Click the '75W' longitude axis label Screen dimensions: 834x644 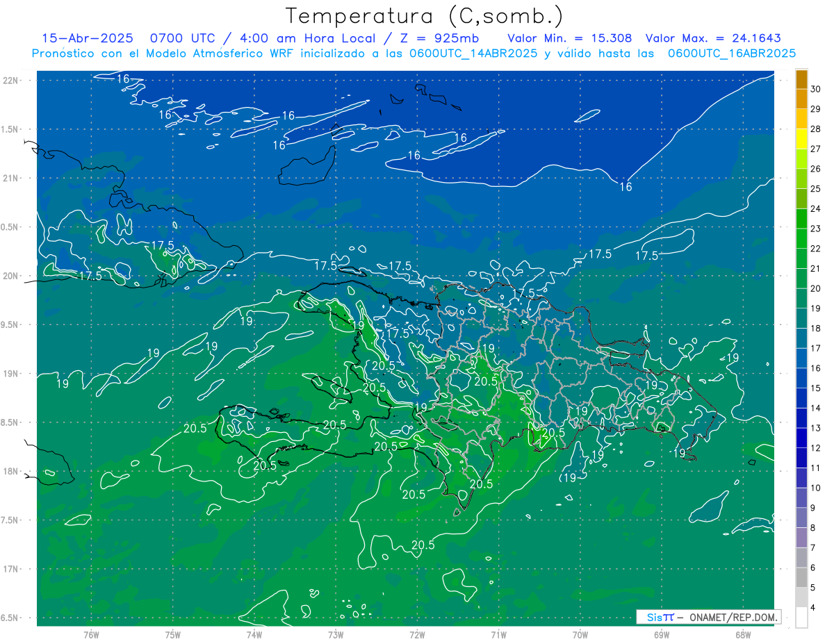pos(173,635)
